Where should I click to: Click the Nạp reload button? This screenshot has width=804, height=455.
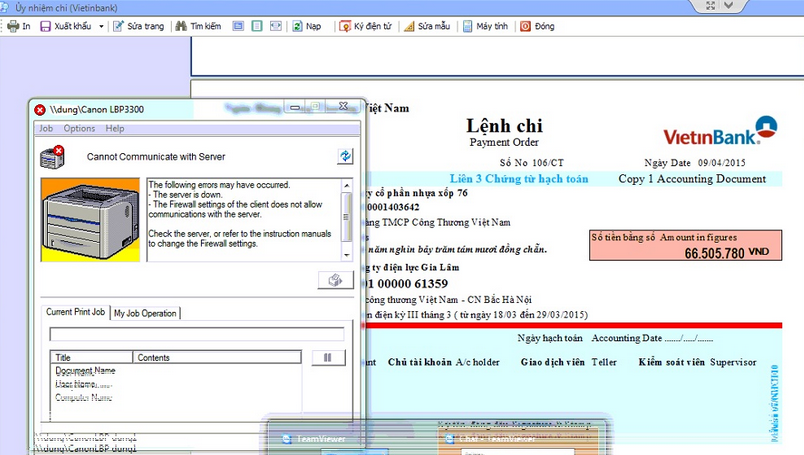pyautogui.click(x=307, y=26)
